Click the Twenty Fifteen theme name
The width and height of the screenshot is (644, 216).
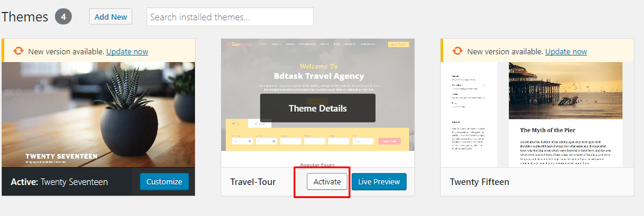(x=480, y=181)
